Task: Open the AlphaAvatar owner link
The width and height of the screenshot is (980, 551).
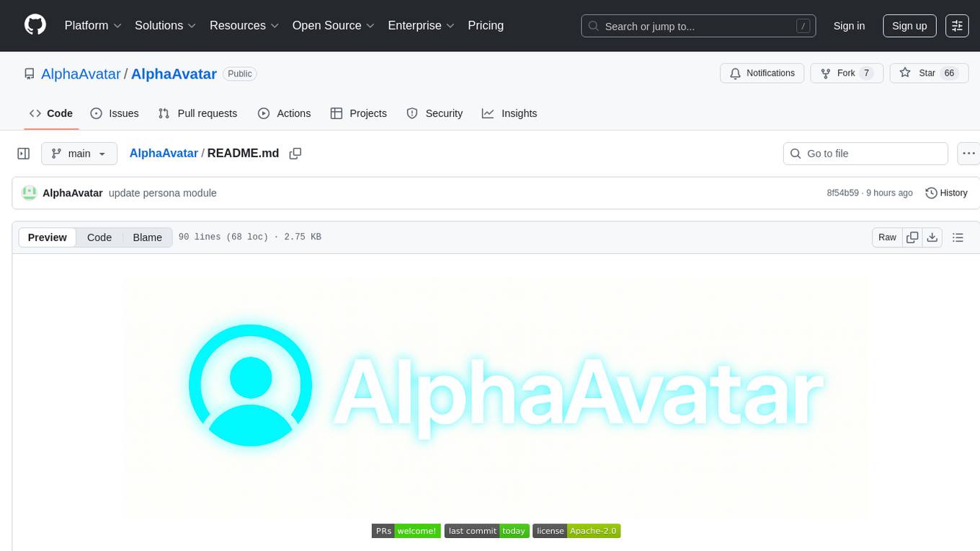Action: [81, 74]
